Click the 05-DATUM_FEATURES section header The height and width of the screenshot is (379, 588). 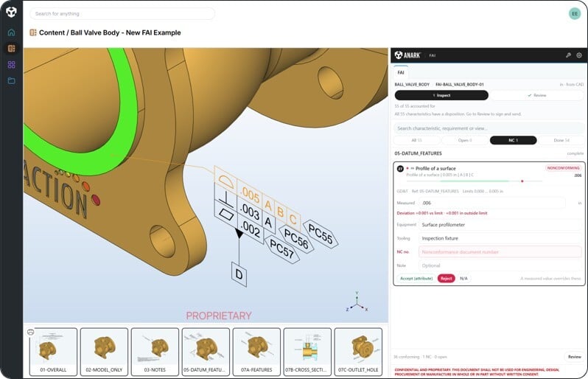[418, 153]
